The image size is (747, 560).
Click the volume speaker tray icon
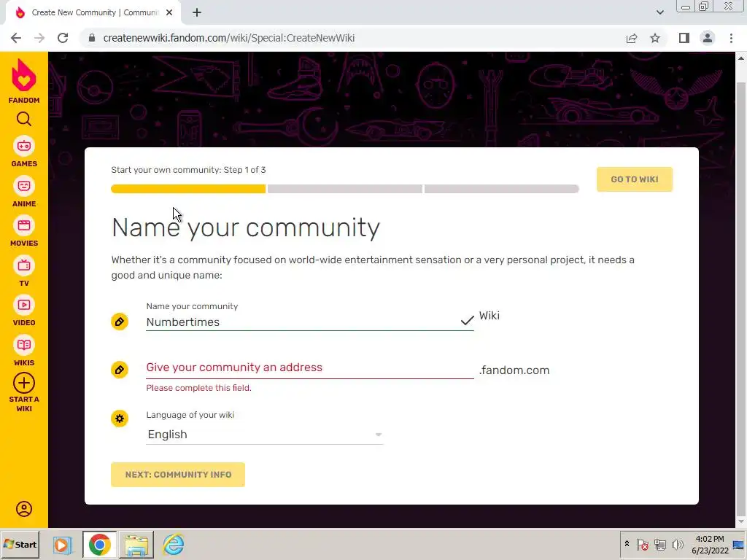[677, 544]
